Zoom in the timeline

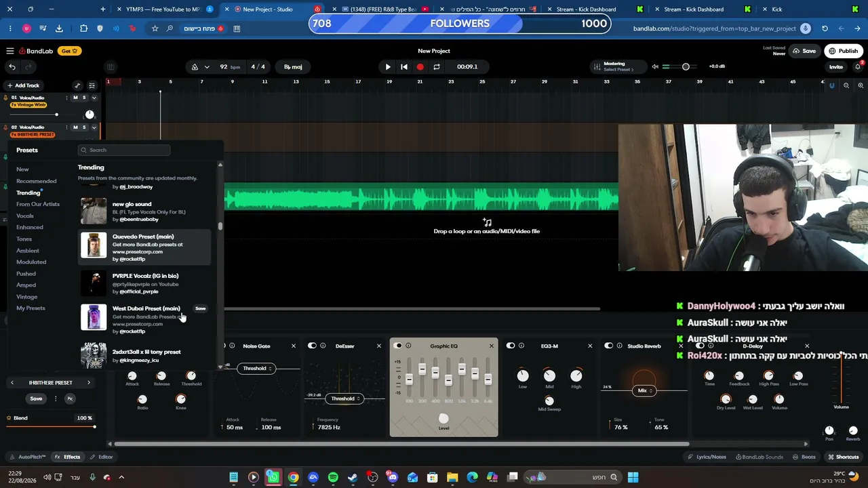click(861, 85)
